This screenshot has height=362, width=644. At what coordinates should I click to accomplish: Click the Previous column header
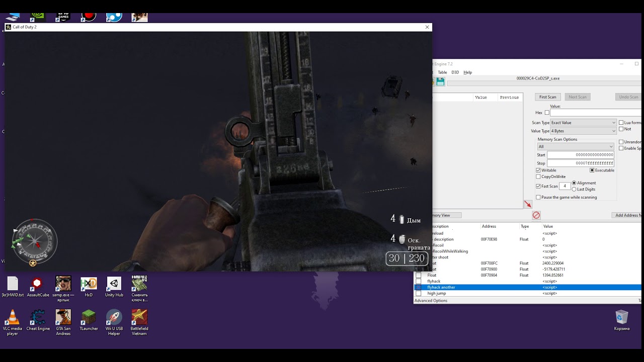click(509, 98)
